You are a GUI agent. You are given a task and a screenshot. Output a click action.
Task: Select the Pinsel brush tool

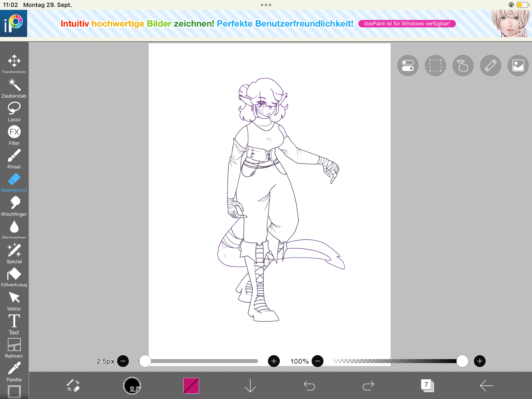14,158
